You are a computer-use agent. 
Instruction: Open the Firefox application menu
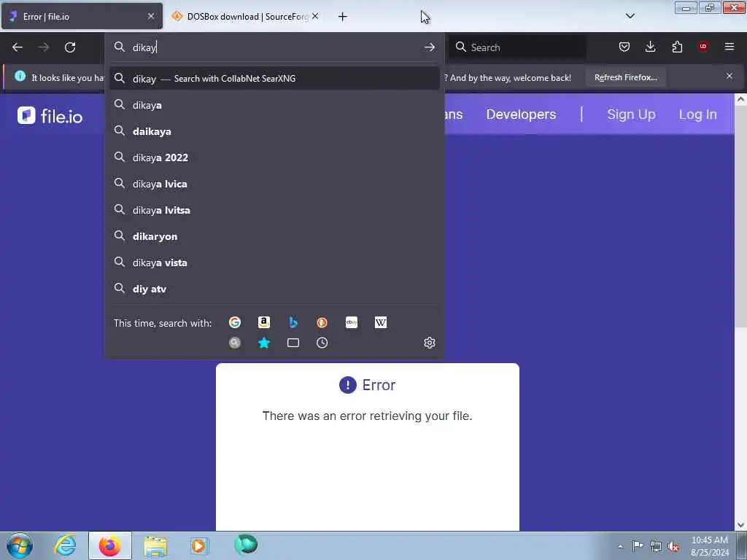click(x=729, y=47)
